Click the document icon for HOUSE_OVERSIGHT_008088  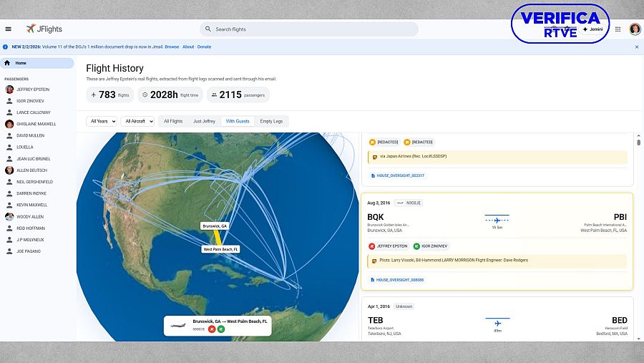pos(373,280)
